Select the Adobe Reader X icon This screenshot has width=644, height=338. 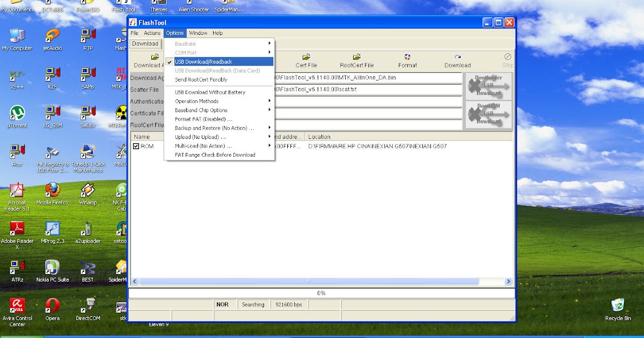pos(17,229)
